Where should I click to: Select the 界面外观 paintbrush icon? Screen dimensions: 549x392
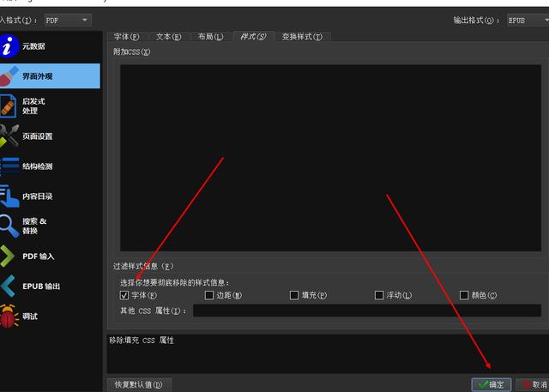click(9, 76)
